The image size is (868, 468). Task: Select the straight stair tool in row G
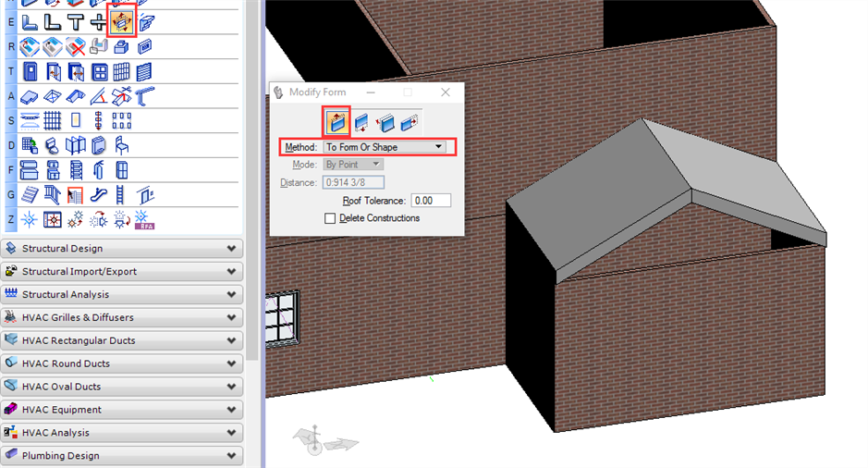click(30, 195)
